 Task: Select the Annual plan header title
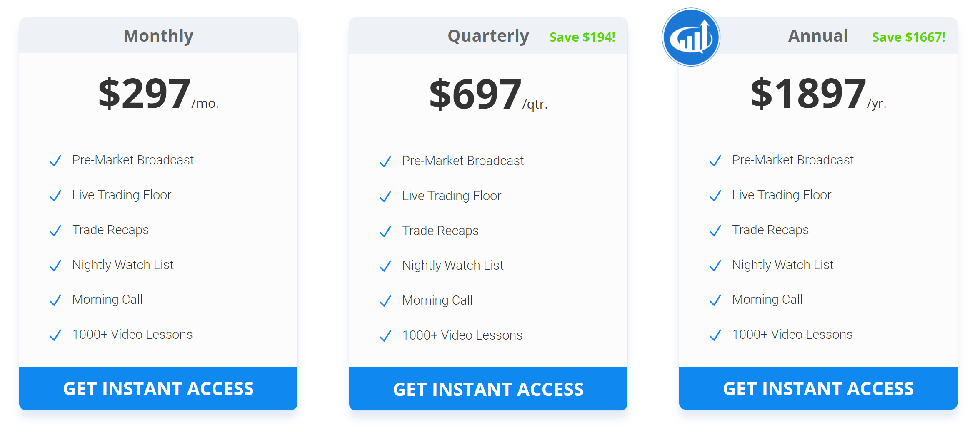818,36
